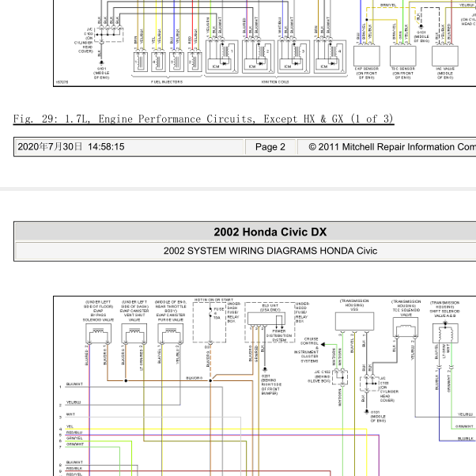Click the ELD UNIT (USA ONLY) label
Image resolution: width=476 pixels, height=476 pixels.
[270, 308]
